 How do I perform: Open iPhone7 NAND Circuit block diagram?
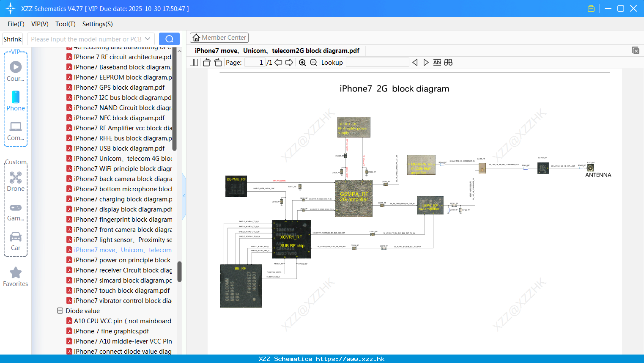click(x=119, y=108)
